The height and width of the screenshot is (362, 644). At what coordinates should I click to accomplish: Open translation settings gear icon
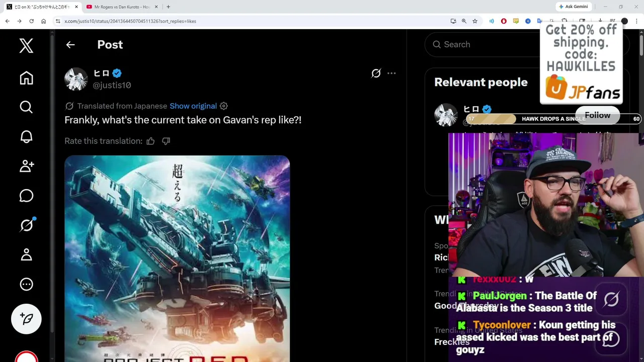point(224,106)
